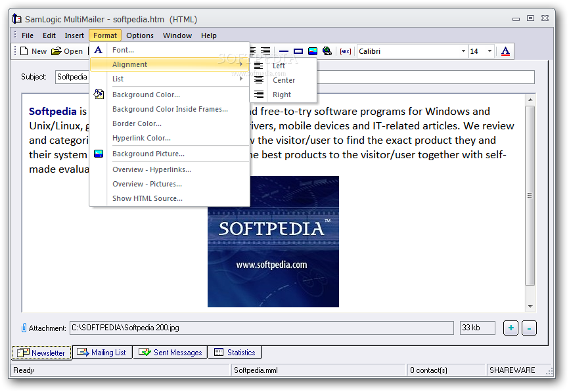Click inside the Subject field

(294, 77)
